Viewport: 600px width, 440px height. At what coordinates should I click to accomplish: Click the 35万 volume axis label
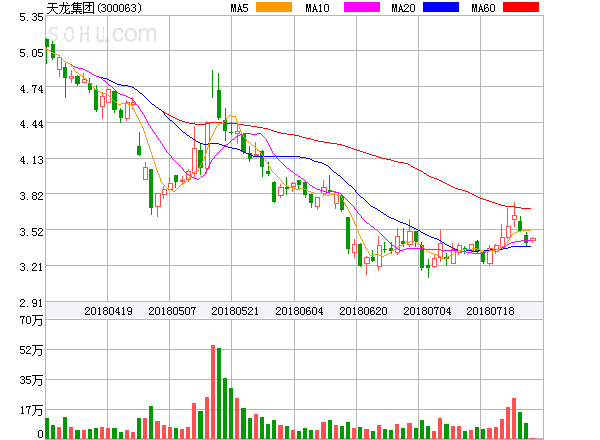pos(31,380)
